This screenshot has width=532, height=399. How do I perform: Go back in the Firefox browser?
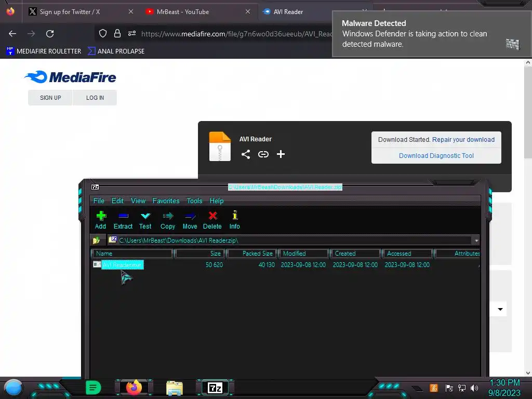pyautogui.click(x=12, y=34)
